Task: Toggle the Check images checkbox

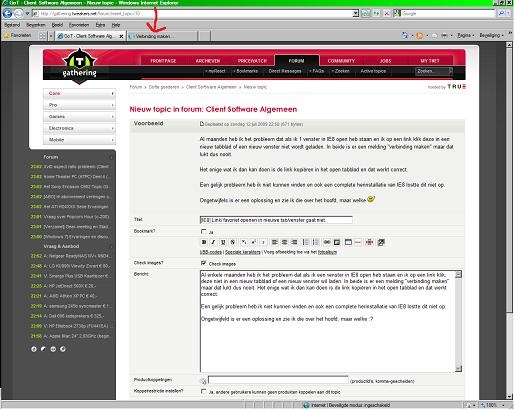Action: coord(203,263)
